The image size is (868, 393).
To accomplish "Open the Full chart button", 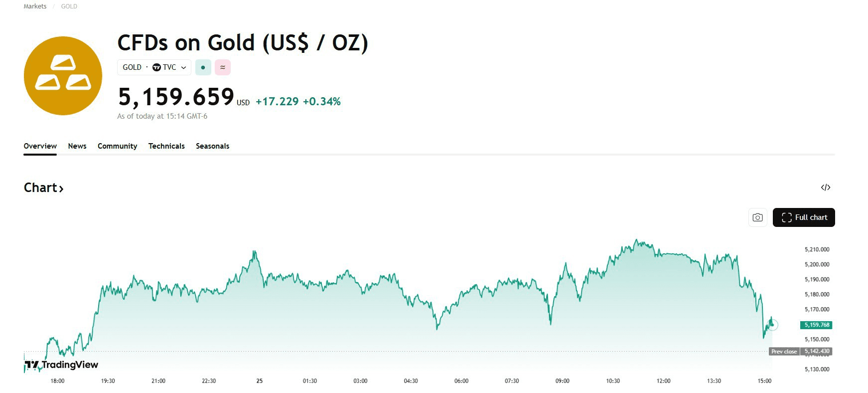I will 803,217.
